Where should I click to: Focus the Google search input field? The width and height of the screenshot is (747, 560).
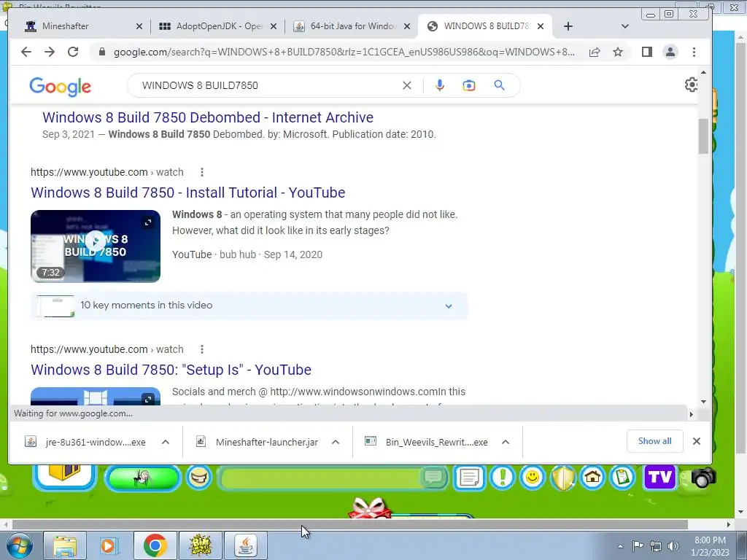click(x=267, y=85)
